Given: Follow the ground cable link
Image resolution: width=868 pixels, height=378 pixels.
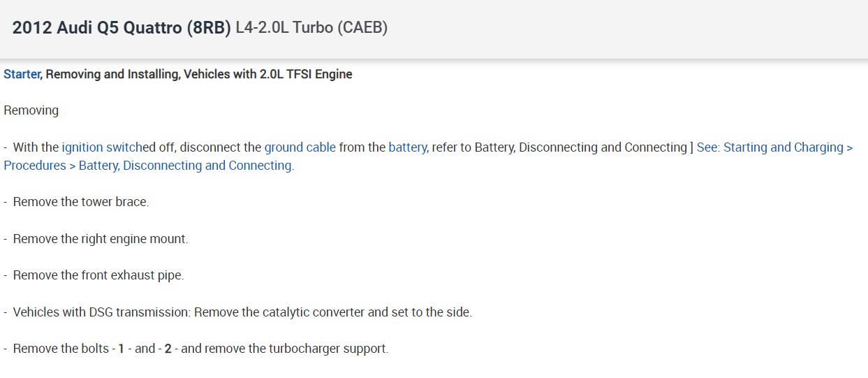Looking at the screenshot, I should 300,147.
